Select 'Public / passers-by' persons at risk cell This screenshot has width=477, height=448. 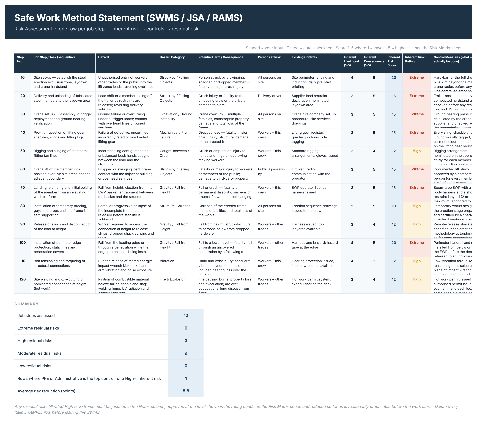[x=272, y=174]
